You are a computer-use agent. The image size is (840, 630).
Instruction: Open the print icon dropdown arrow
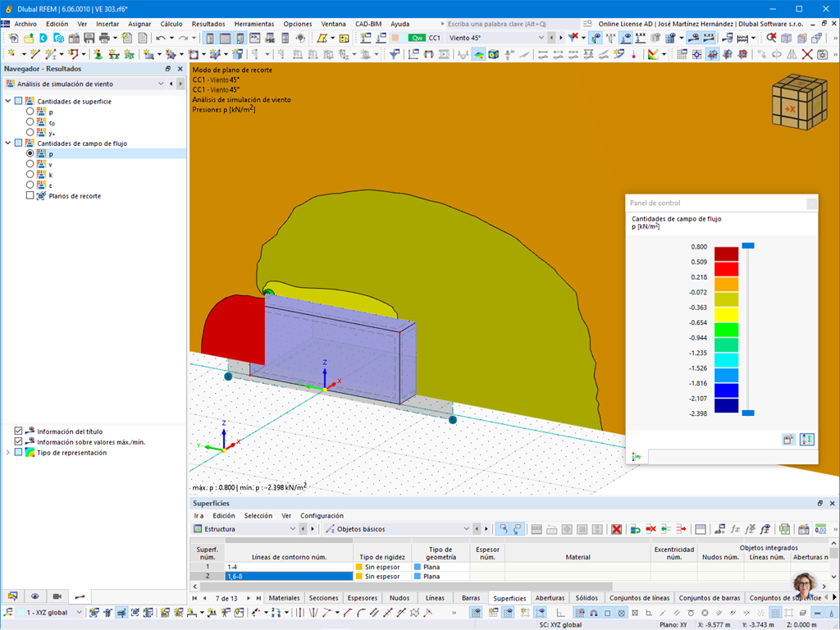(115, 38)
